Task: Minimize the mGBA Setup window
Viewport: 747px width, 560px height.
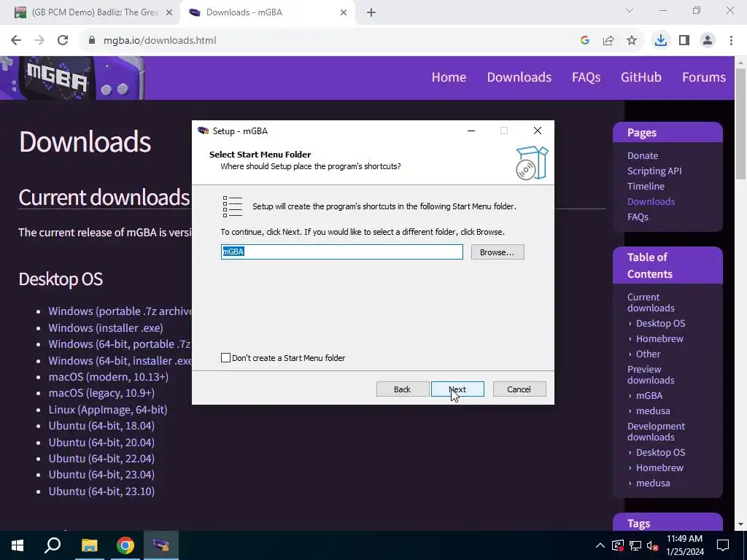Action: [x=471, y=131]
